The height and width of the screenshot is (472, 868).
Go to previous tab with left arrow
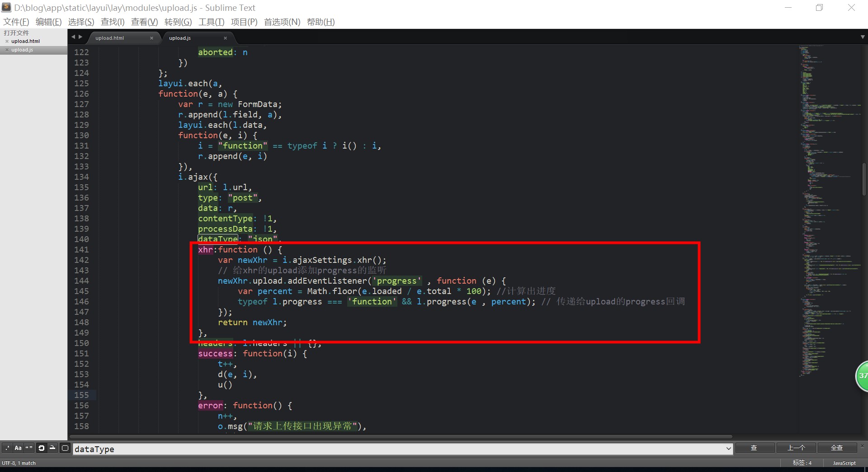[x=73, y=37]
